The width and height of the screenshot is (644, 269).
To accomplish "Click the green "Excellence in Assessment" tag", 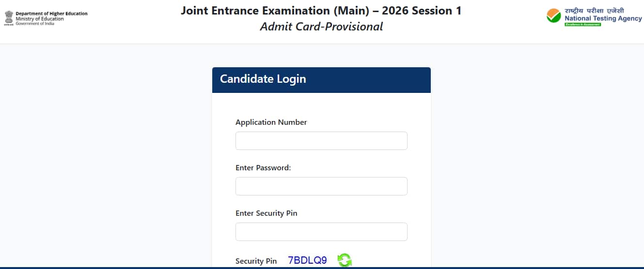I will pyautogui.click(x=582, y=24).
